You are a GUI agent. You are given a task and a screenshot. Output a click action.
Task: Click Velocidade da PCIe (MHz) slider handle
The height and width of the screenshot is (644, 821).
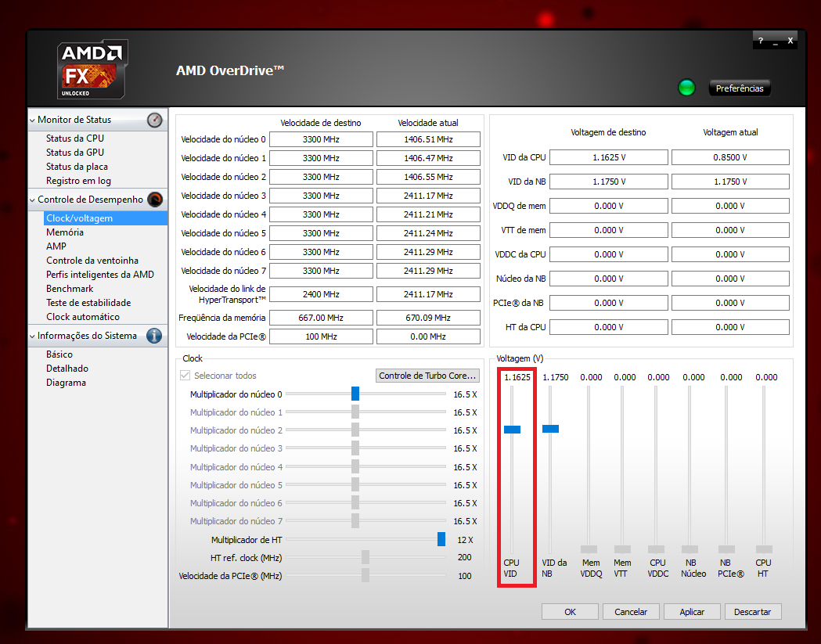[x=365, y=575]
